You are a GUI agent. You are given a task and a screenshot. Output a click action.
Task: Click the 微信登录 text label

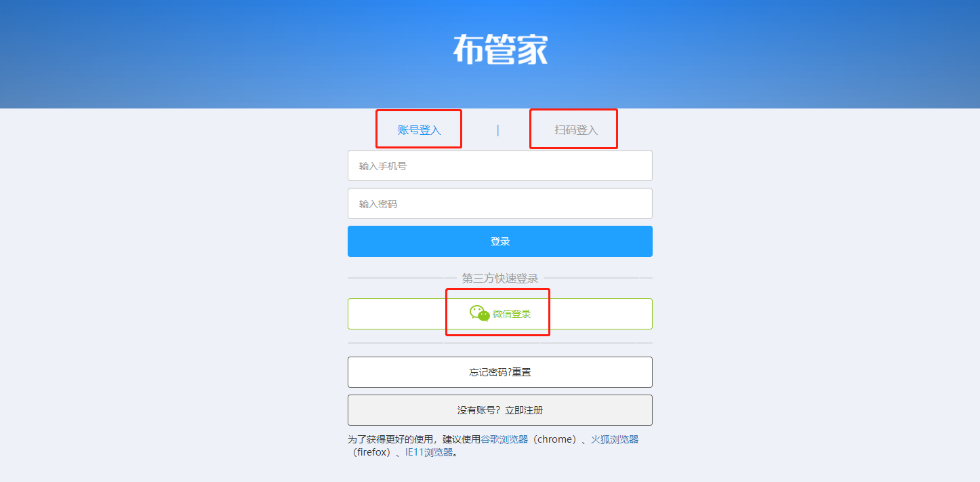pos(512,314)
